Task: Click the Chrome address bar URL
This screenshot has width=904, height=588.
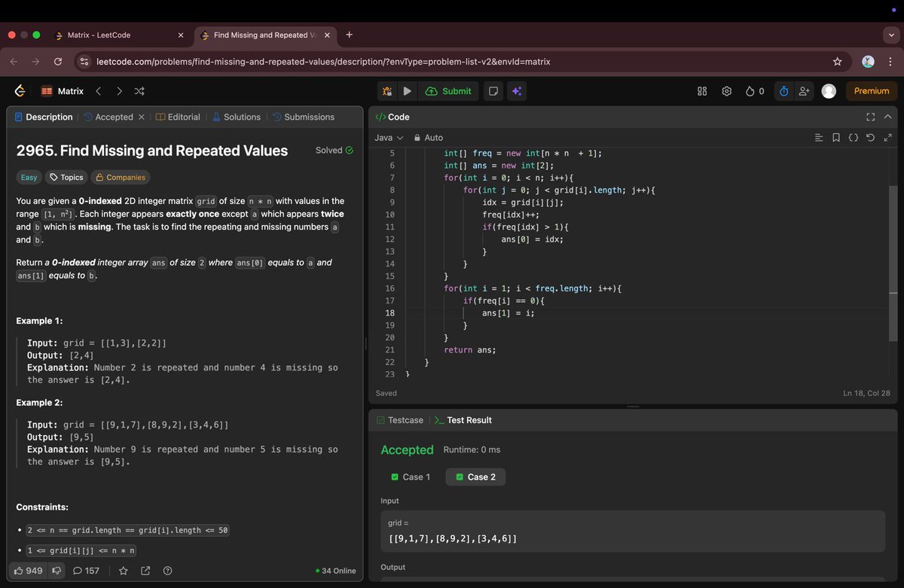Action: 322,61
